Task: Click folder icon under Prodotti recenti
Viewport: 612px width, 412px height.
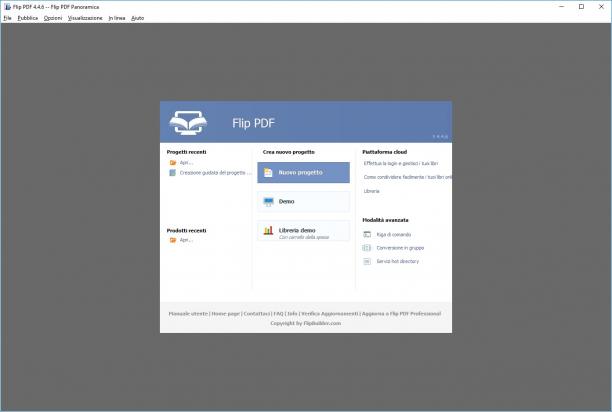Action: pyautogui.click(x=173, y=240)
